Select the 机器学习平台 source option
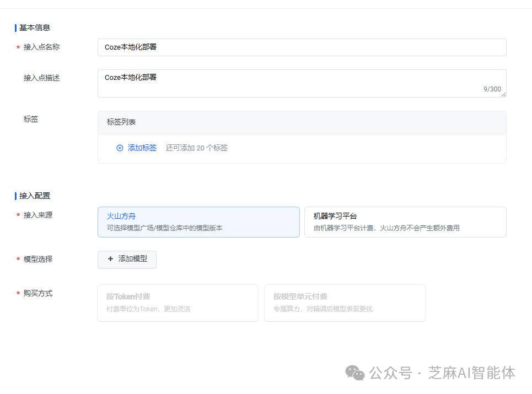 tap(405, 222)
